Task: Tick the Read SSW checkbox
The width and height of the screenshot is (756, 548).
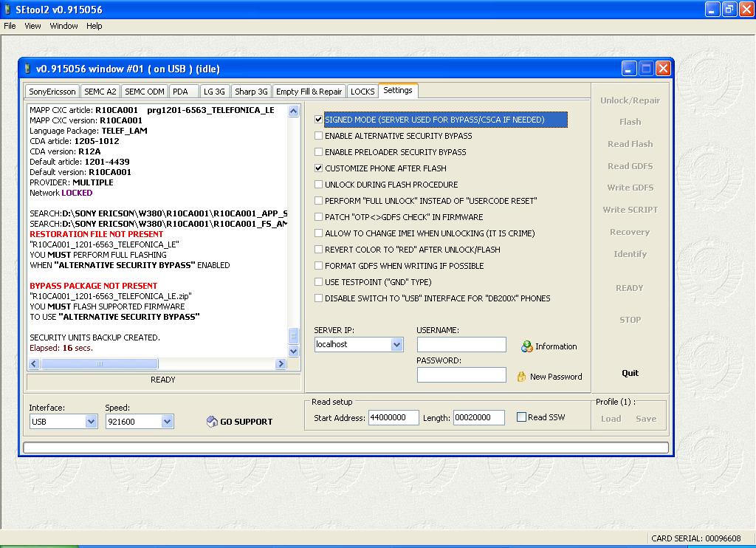Action: click(x=521, y=417)
